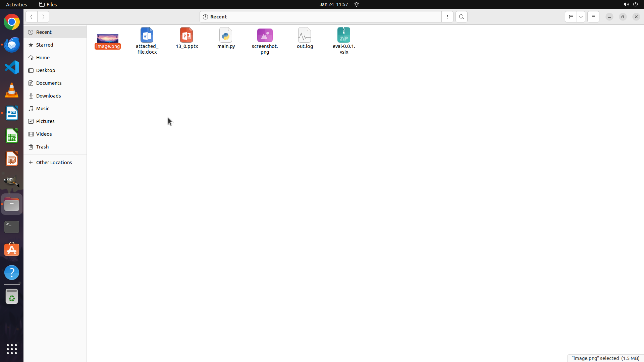Click Other Locations in sidebar
The image size is (644, 362).
(x=54, y=163)
